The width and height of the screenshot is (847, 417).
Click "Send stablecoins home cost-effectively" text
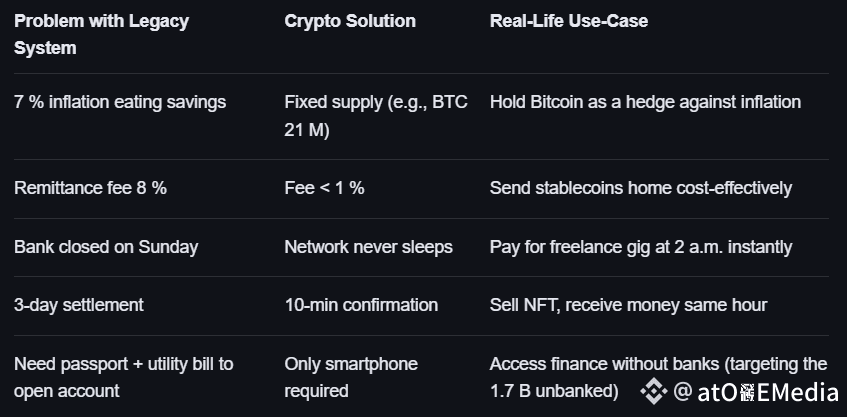pyautogui.click(x=640, y=188)
